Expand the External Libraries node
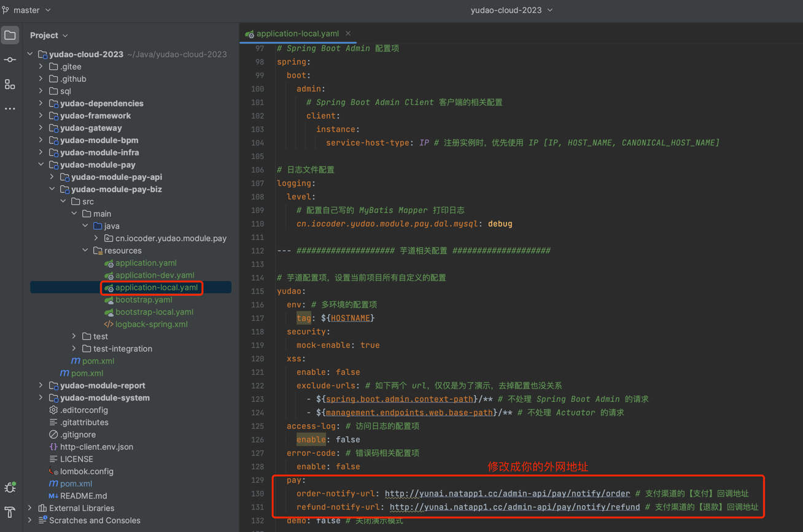Viewport: 803px width, 532px height. (x=30, y=508)
